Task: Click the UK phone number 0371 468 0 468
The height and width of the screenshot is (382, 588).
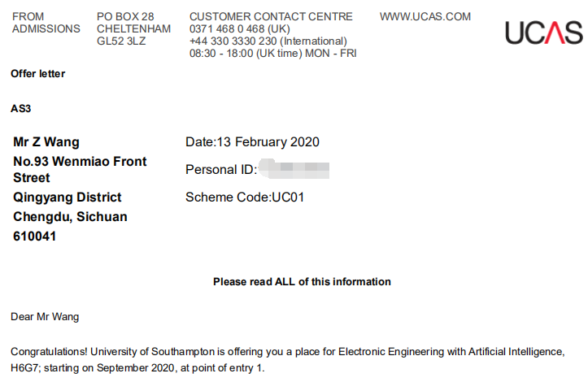Action: point(234,28)
